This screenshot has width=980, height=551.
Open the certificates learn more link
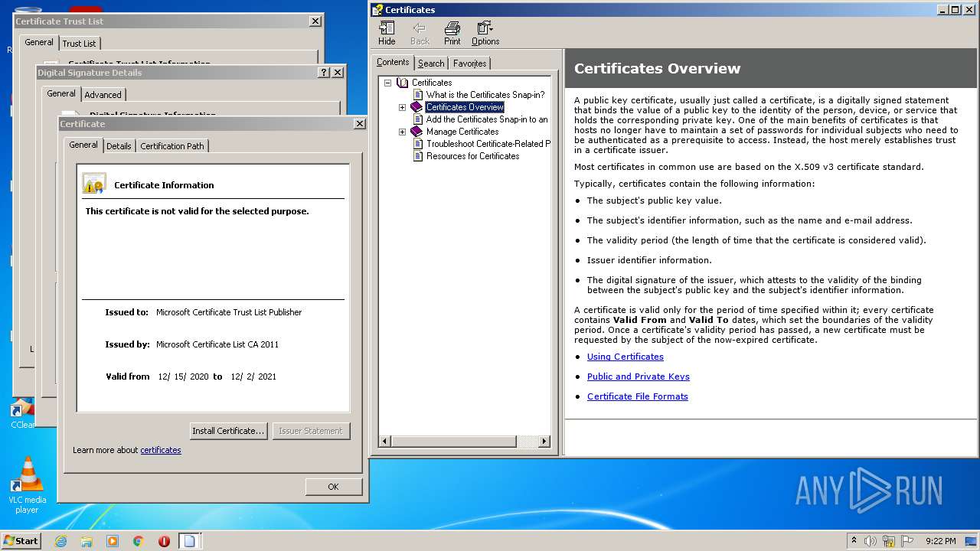161,450
